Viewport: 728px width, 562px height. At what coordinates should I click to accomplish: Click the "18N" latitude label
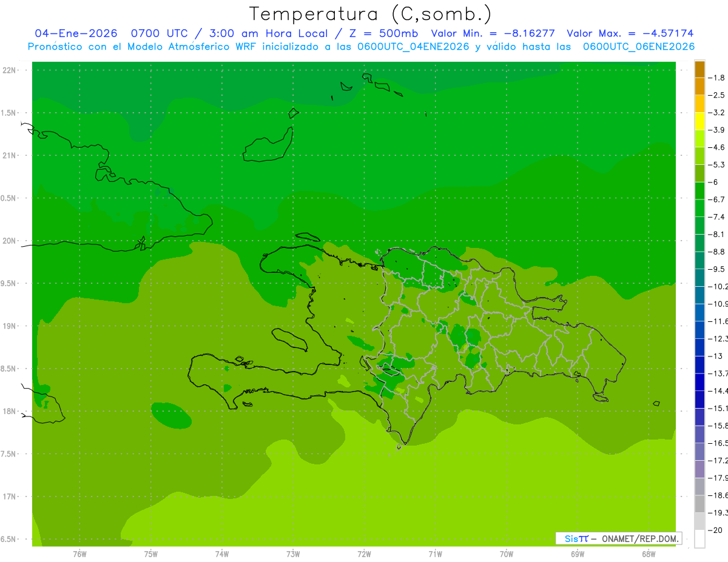pyautogui.click(x=10, y=411)
